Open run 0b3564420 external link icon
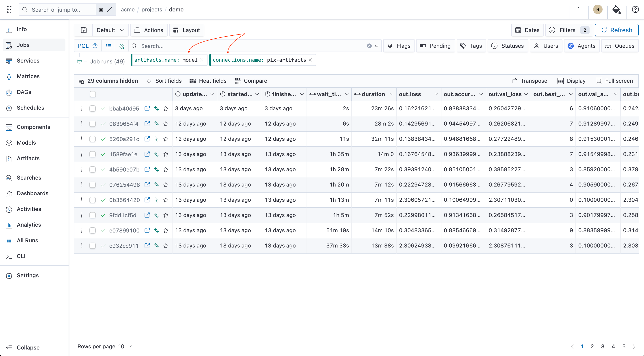This screenshot has width=644, height=356. [147, 200]
